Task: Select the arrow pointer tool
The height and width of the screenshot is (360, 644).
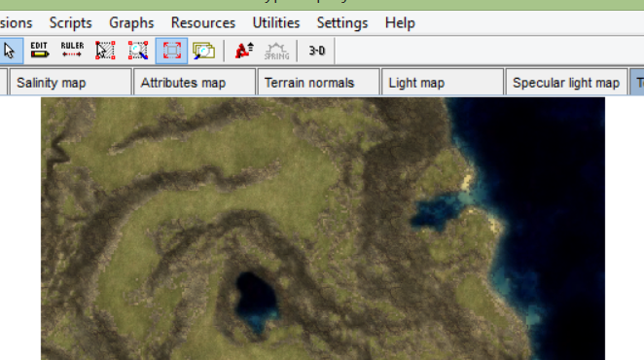Action: tap(9, 51)
